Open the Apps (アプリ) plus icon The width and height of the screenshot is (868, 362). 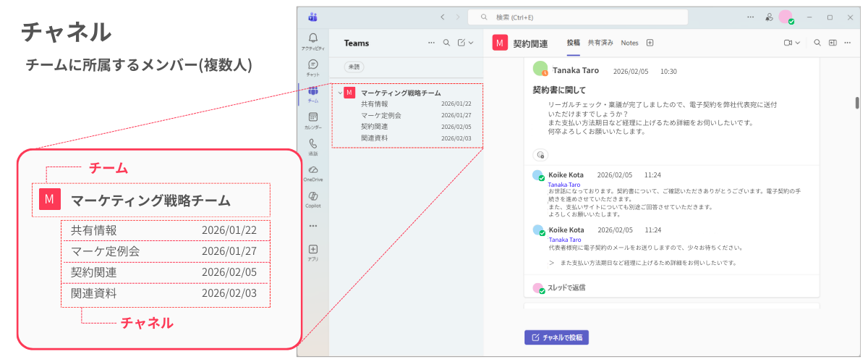tap(312, 251)
